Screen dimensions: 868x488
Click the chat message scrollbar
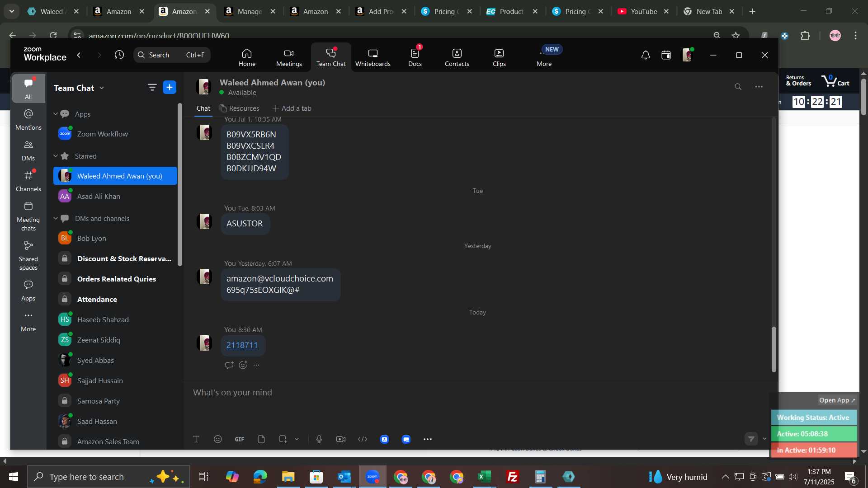point(774,349)
